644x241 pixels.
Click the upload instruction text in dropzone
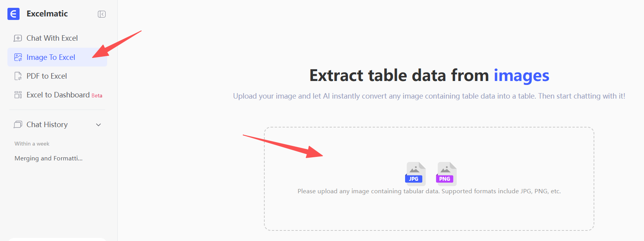(x=429, y=191)
